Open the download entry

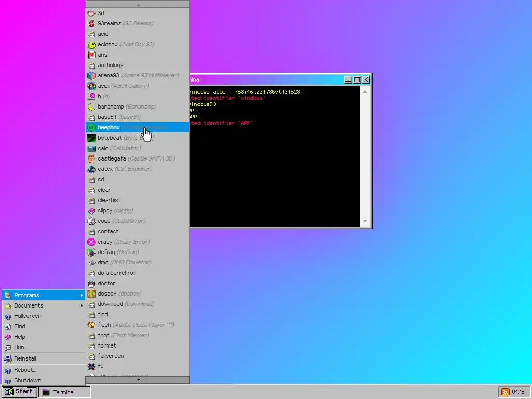pos(138,304)
